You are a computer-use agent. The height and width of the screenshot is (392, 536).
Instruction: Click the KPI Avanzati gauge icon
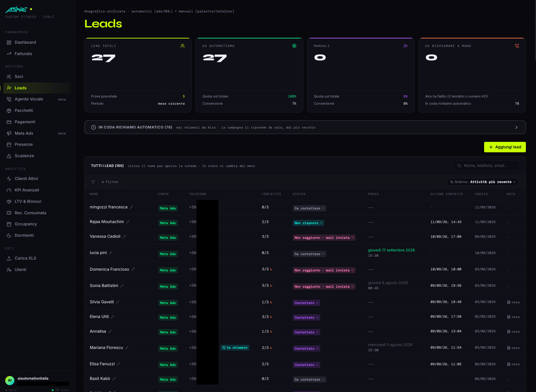pyautogui.click(x=9, y=190)
